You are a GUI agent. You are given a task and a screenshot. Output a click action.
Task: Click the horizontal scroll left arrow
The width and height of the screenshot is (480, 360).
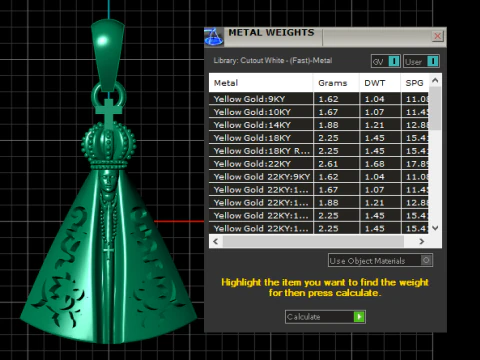(216, 241)
